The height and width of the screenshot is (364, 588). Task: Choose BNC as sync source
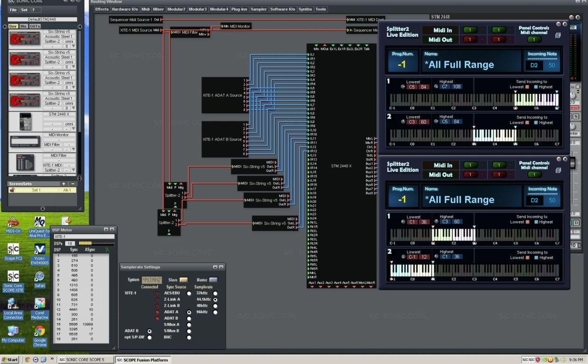click(189, 337)
